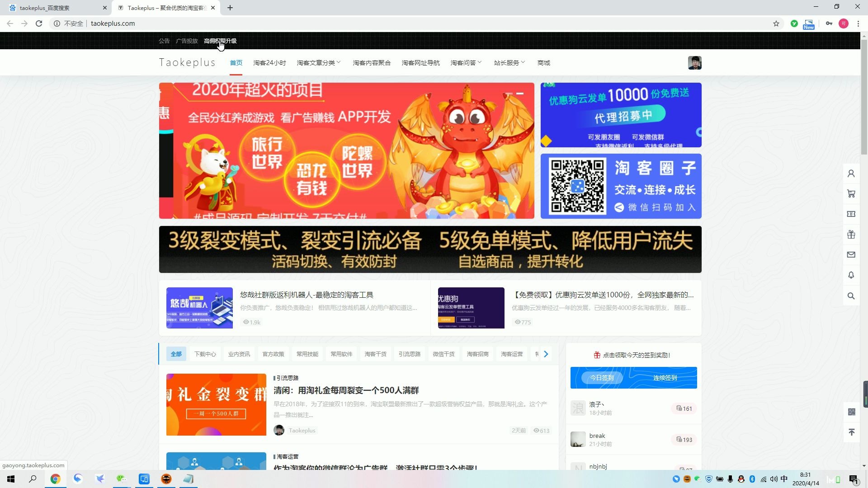Screen dimensions: 868x488
Task: Open the notification bell sidebar icon
Action: (851, 275)
